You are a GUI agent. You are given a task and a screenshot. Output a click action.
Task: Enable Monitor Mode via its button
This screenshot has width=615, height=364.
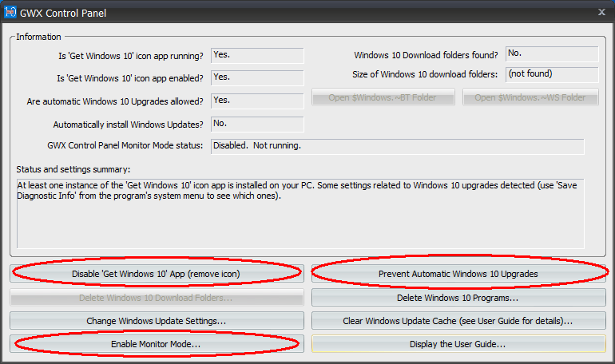(x=157, y=344)
